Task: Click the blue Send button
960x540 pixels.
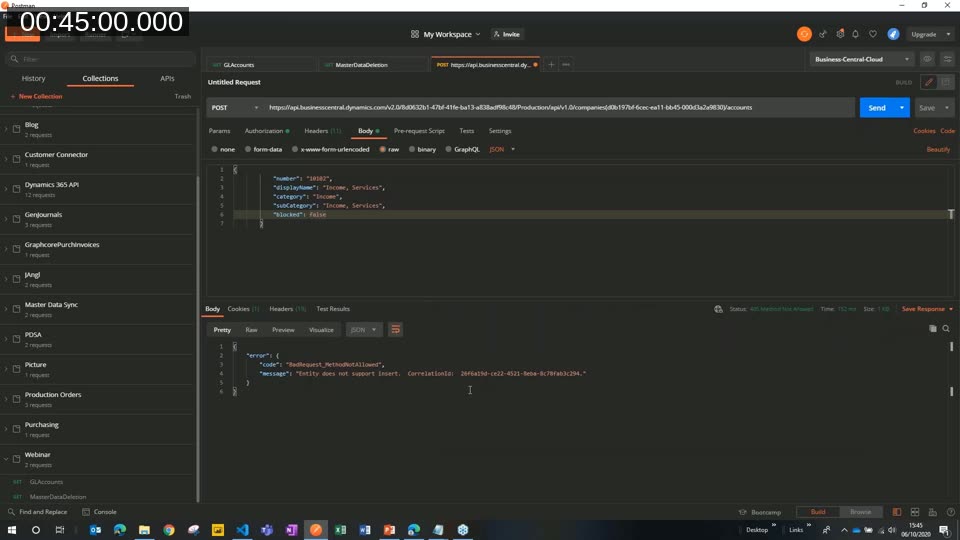Action: [x=877, y=108]
